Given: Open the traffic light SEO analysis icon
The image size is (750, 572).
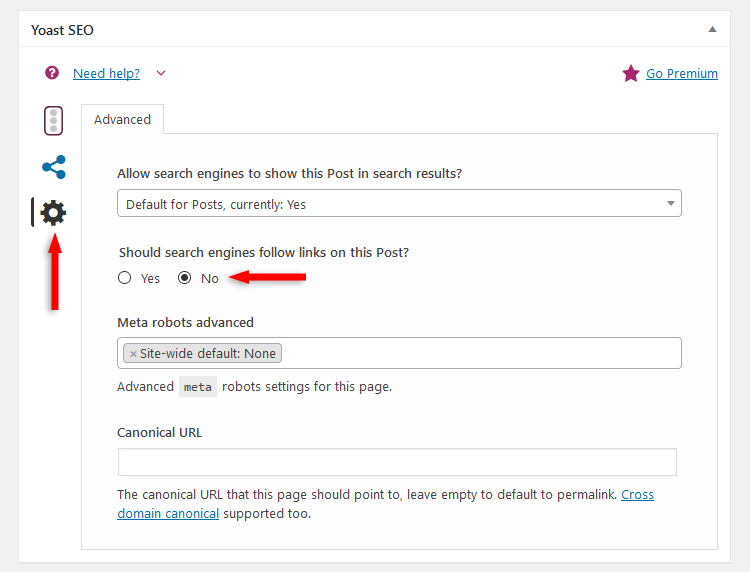Looking at the screenshot, I should pyautogui.click(x=54, y=121).
